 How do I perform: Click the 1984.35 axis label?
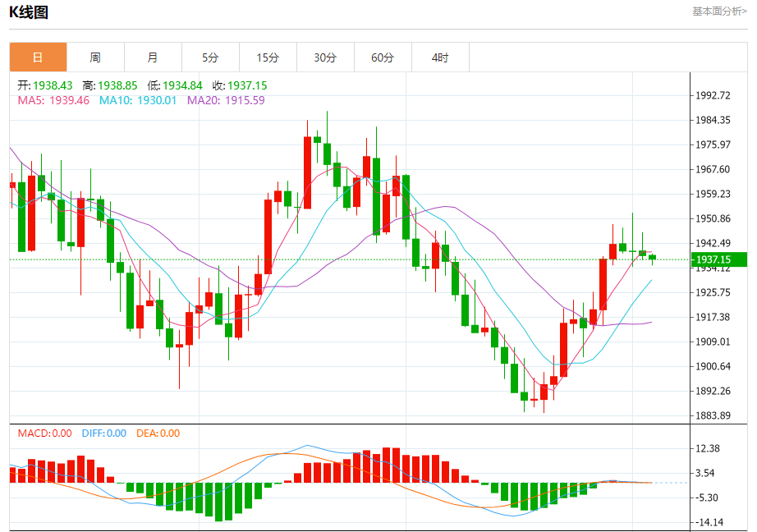coord(713,120)
